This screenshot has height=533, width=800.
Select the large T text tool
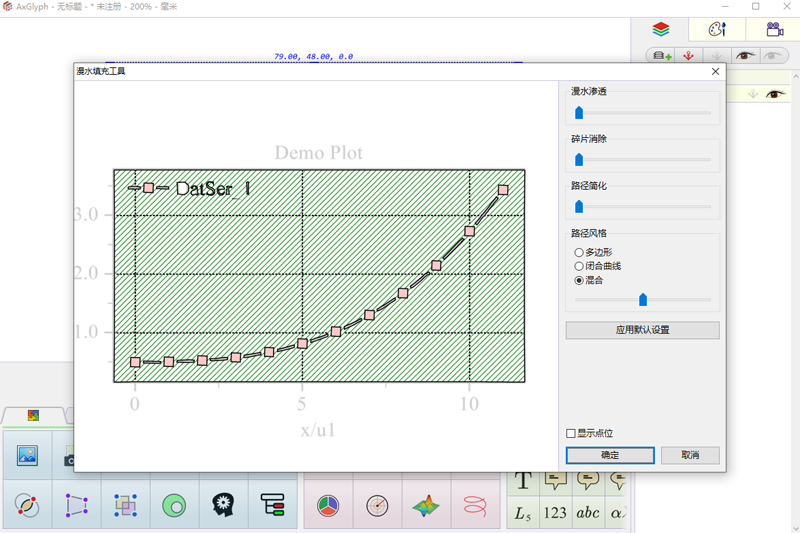(x=523, y=480)
